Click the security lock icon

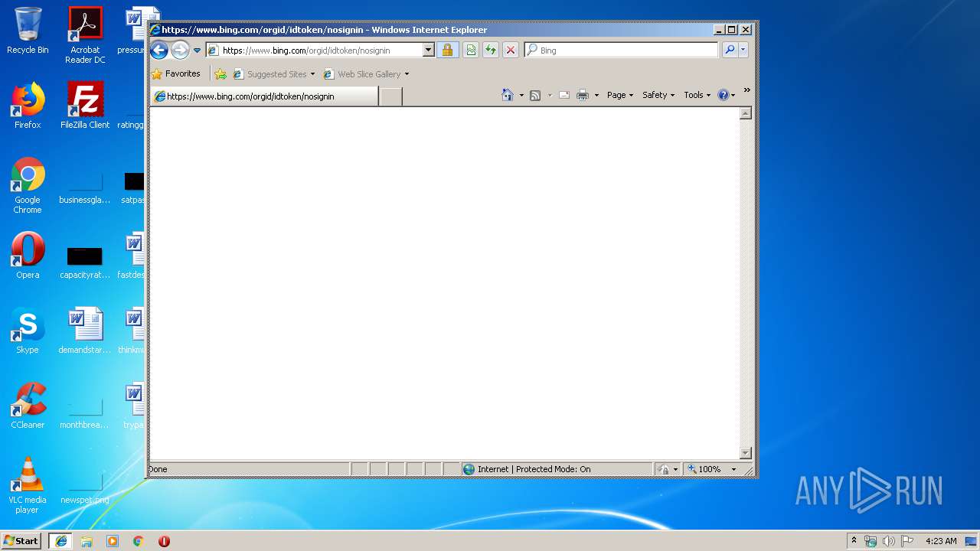[447, 51]
